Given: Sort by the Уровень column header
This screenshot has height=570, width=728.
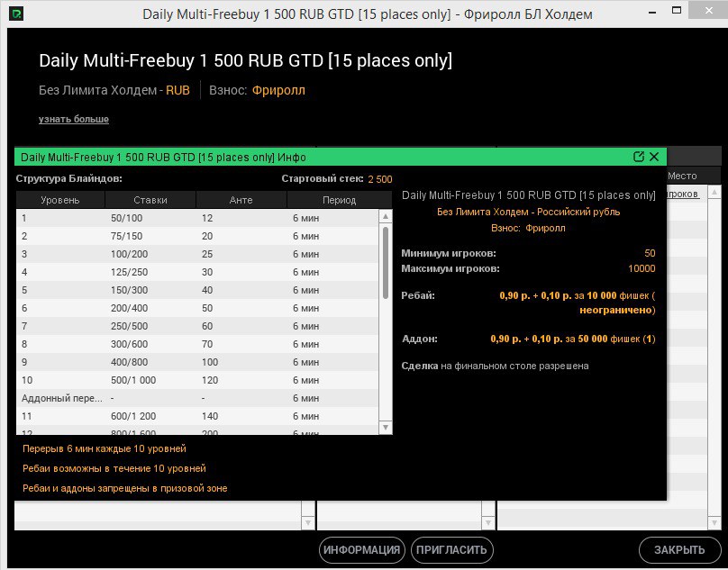Looking at the screenshot, I should click(59, 199).
